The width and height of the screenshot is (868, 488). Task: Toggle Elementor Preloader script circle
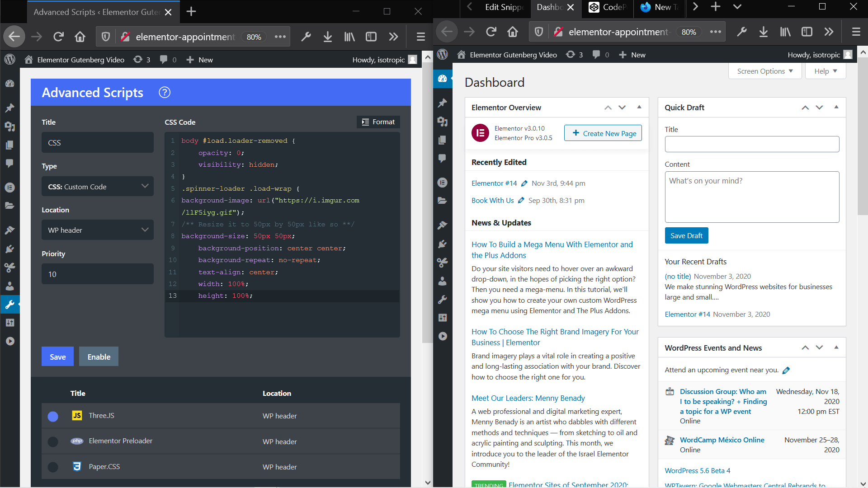pyautogui.click(x=53, y=441)
